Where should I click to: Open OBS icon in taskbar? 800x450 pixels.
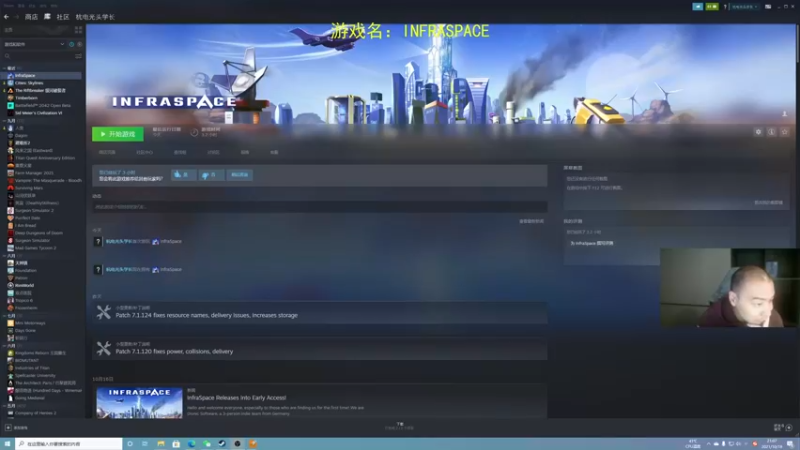tap(237, 444)
